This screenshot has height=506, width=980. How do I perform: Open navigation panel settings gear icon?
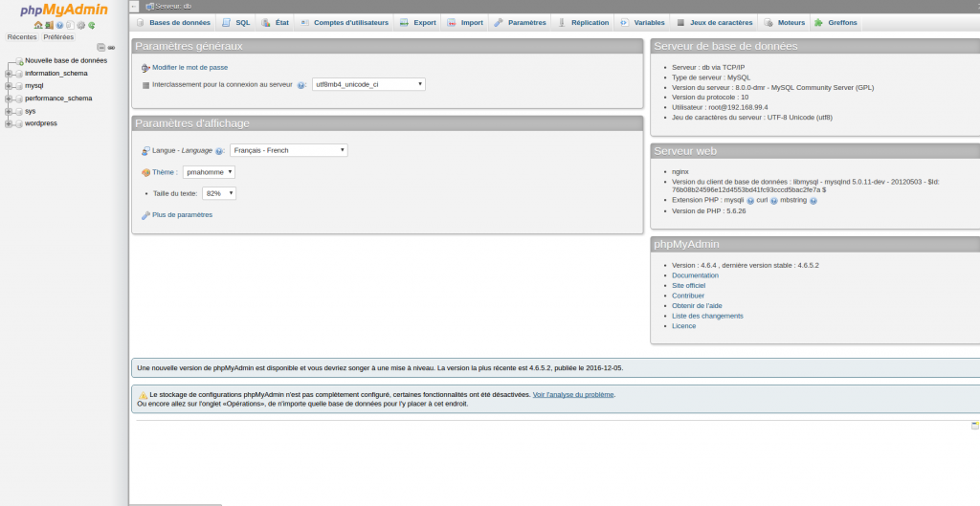80,26
